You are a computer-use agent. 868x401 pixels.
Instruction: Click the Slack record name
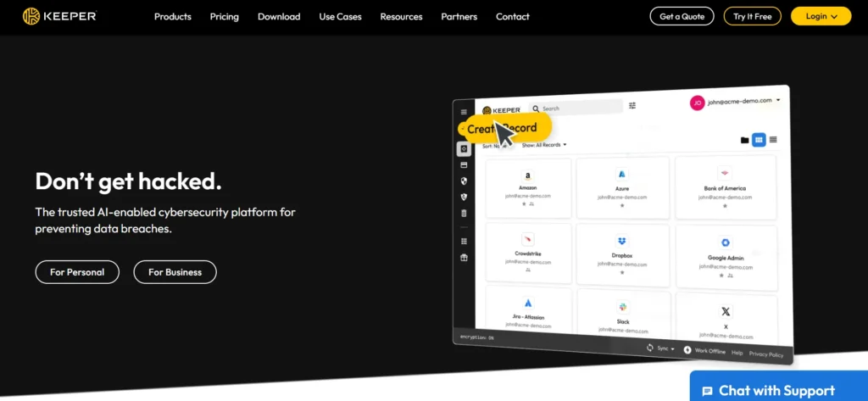[x=623, y=321]
